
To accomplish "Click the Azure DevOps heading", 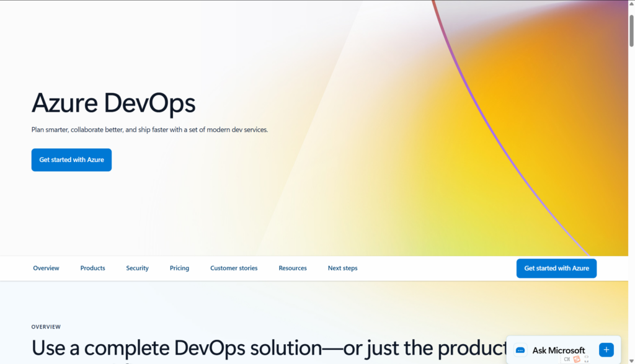I will click(x=113, y=103).
